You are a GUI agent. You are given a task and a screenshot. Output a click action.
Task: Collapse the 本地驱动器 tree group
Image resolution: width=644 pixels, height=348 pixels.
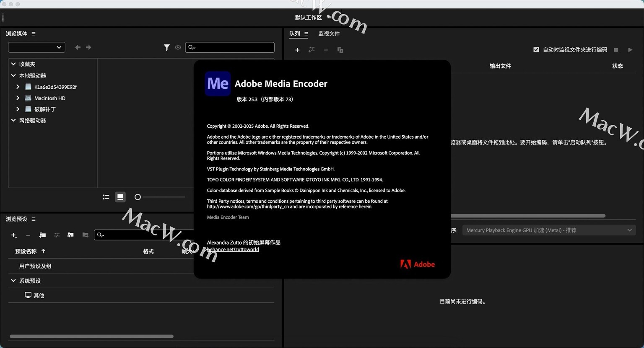coord(13,76)
